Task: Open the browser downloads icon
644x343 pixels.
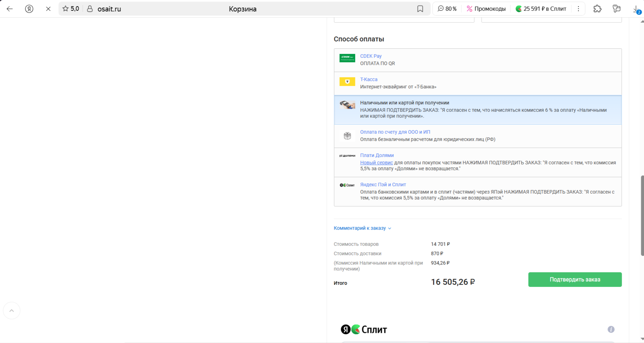Action: click(x=636, y=9)
